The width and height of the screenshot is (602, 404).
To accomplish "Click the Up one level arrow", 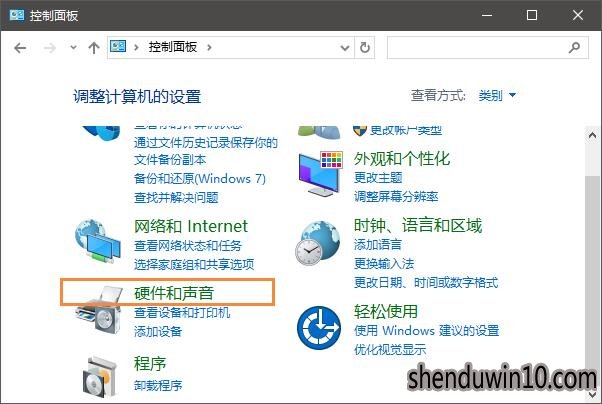I will click(x=94, y=48).
